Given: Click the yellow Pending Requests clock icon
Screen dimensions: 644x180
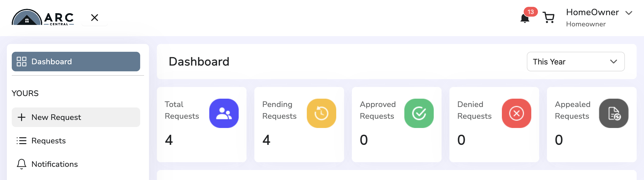Looking at the screenshot, I should [321, 113].
